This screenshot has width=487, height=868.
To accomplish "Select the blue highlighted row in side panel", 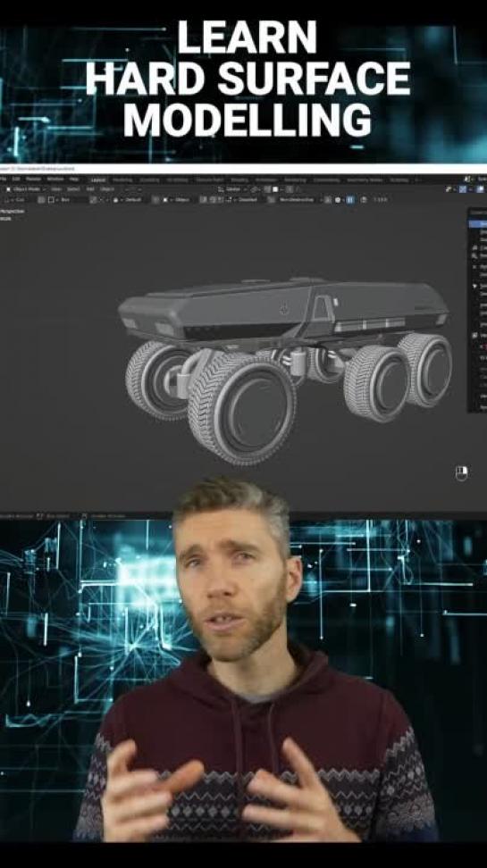I will [x=479, y=223].
